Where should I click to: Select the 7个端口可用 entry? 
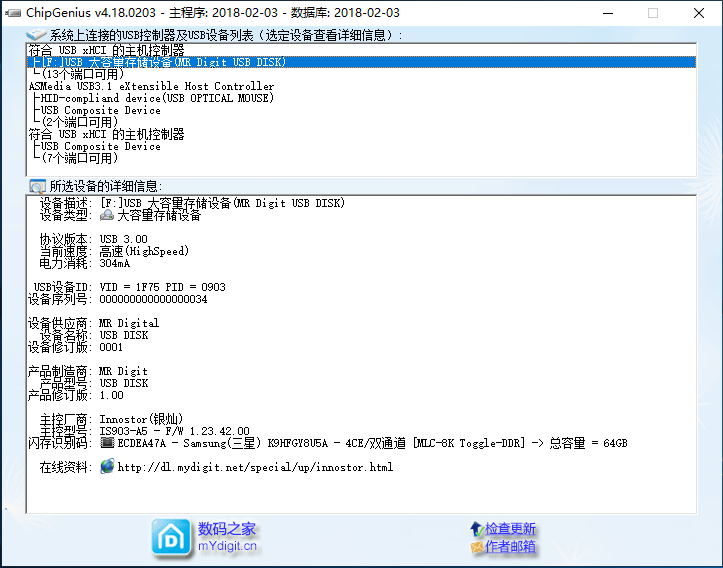coord(77,158)
